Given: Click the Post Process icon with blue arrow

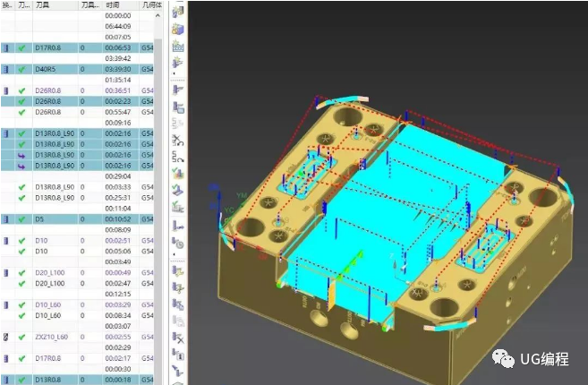Looking at the screenshot, I should point(178,227).
